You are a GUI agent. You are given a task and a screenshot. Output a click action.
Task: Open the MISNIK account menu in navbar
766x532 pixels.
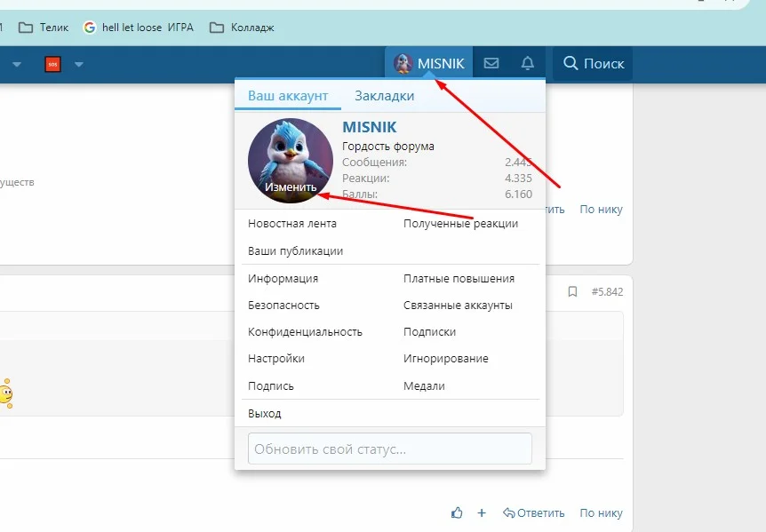(x=429, y=63)
